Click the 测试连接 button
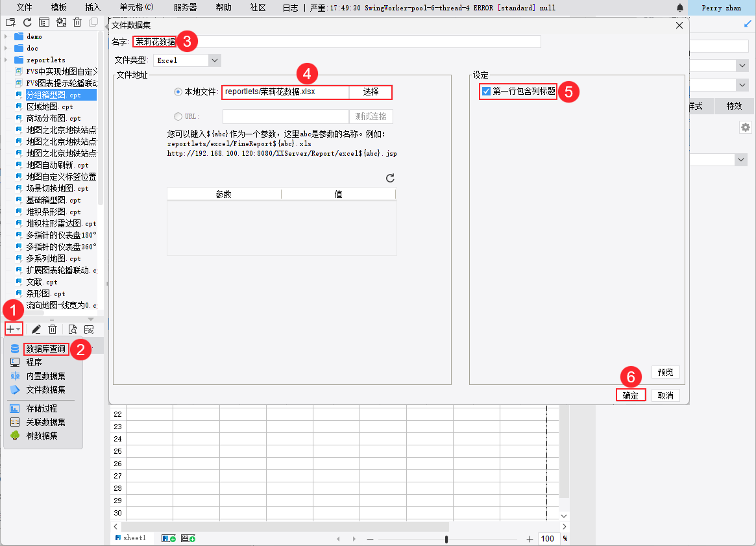 [x=371, y=116]
